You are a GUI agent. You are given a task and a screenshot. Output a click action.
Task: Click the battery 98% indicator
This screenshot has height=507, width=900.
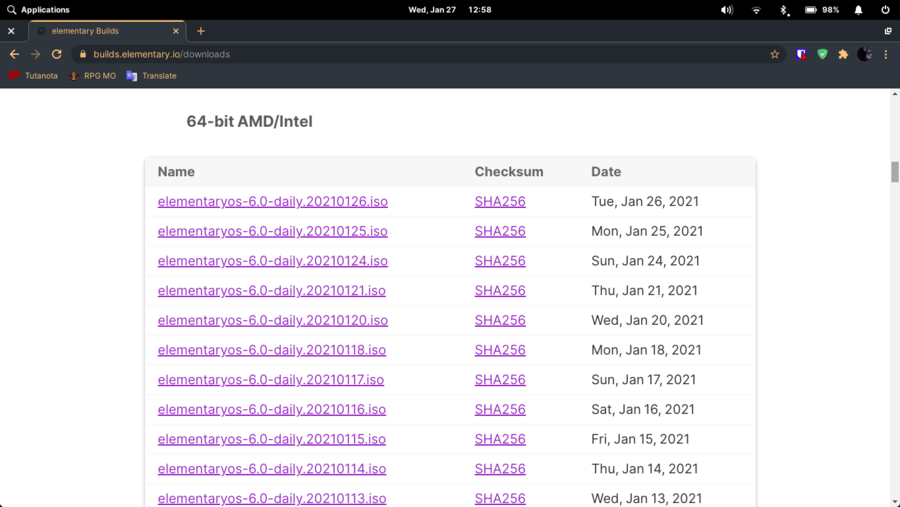(x=822, y=10)
